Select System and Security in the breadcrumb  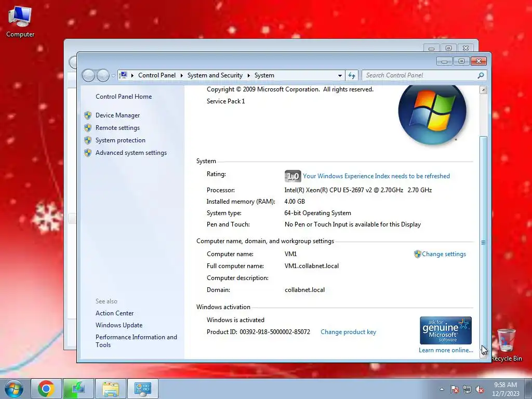coord(215,75)
